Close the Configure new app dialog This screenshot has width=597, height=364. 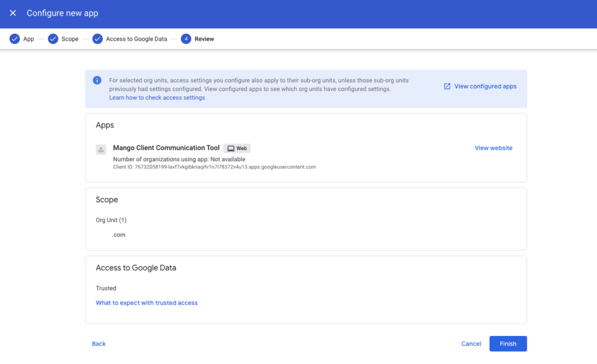pos(13,13)
